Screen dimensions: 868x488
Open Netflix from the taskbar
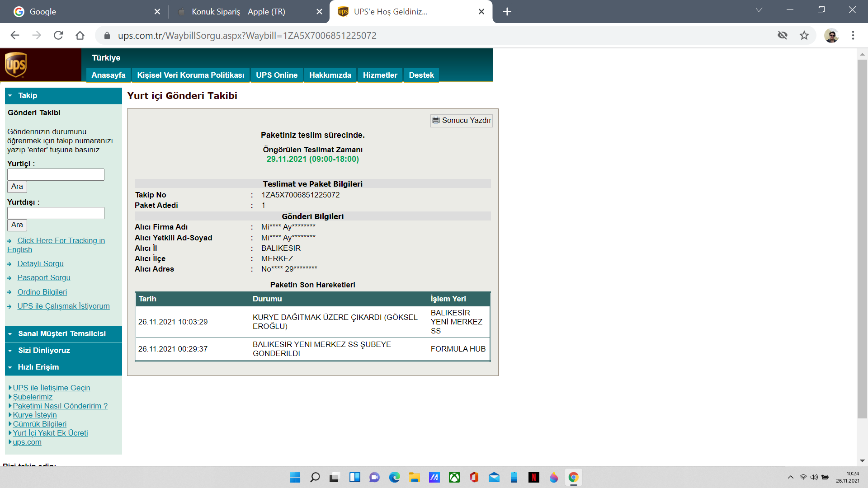click(534, 478)
